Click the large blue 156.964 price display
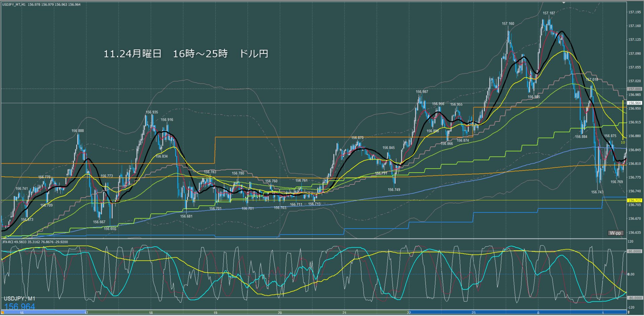Image resolution: width=644 pixels, height=316 pixels. pos(20,306)
